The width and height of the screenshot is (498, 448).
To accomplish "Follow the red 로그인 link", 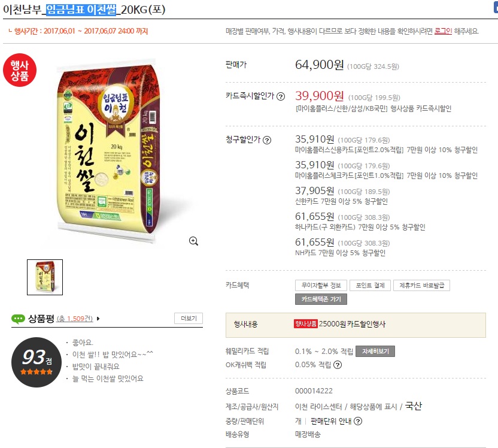I will tap(443, 31).
